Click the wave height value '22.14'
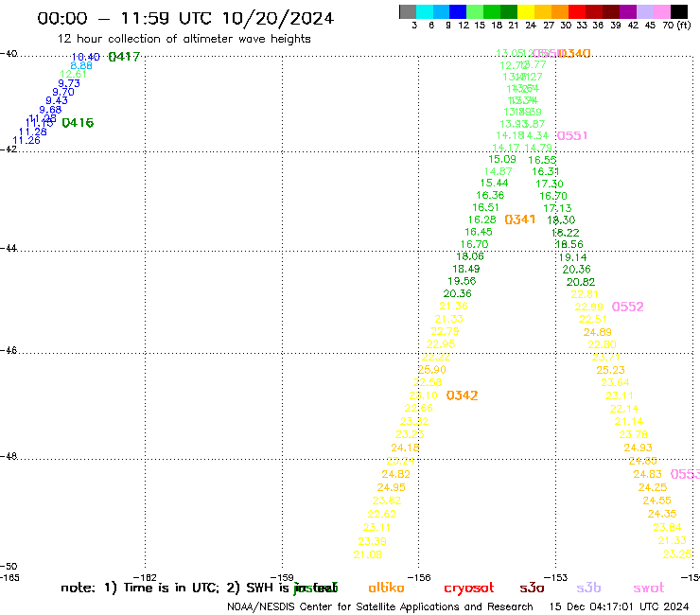Screen dimensions: 700x615 point(624,408)
